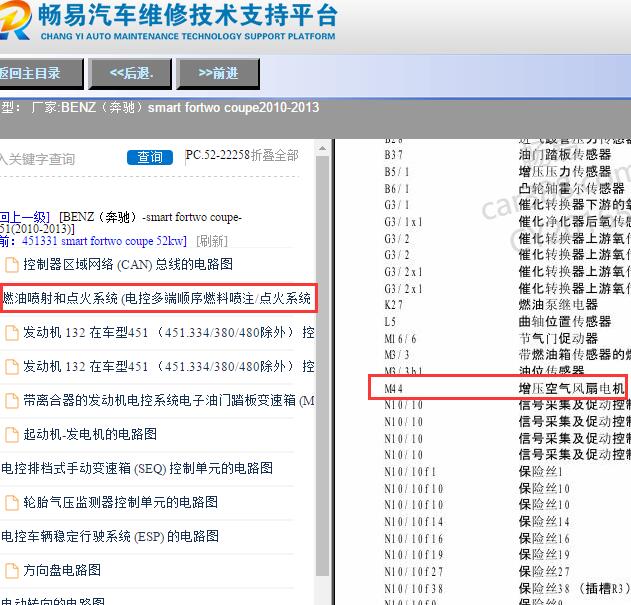Click the PC.52-22258 code text
The width and height of the screenshot is (631, 605).
click(x=218, y=155)
